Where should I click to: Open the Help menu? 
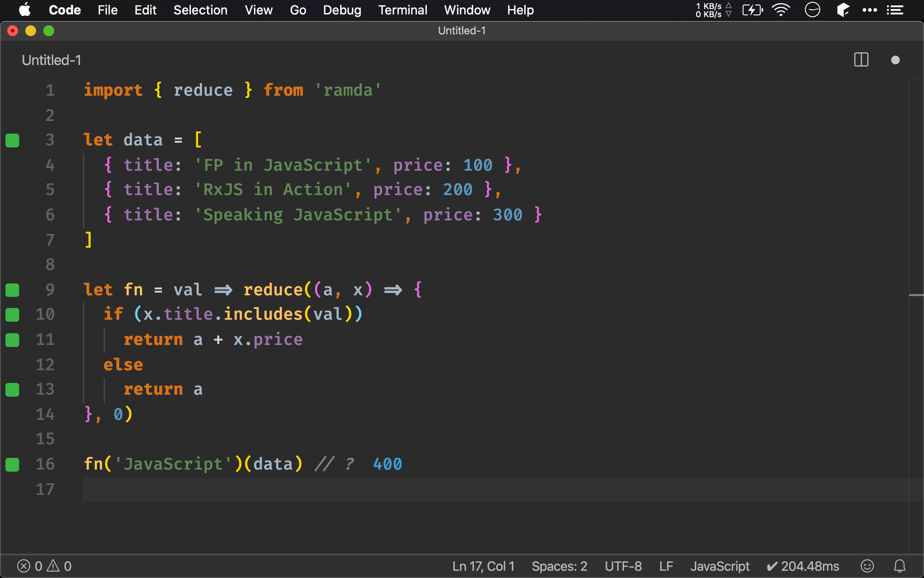[520, 10]
